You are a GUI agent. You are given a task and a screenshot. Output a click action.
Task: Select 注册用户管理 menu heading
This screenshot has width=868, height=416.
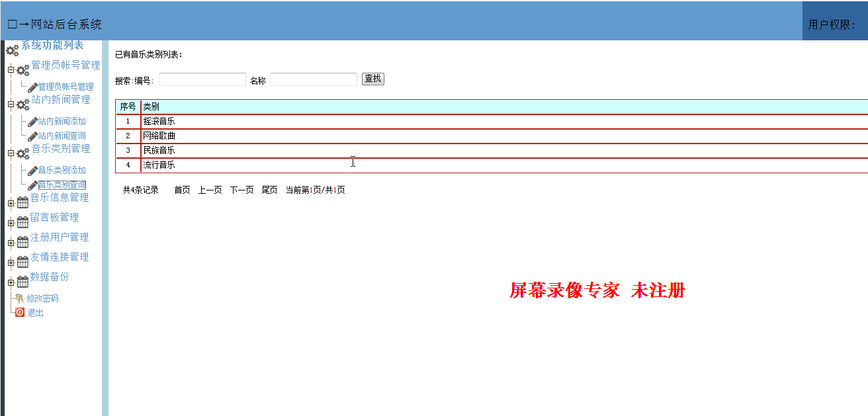[60, 237]
